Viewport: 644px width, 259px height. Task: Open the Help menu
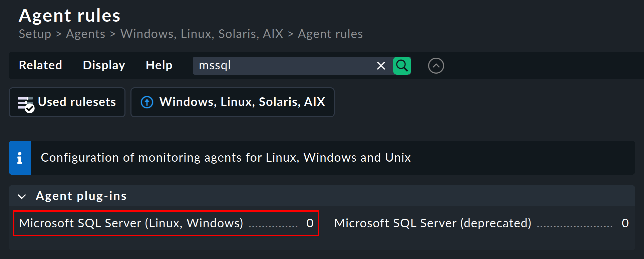[x=159, y=65]
